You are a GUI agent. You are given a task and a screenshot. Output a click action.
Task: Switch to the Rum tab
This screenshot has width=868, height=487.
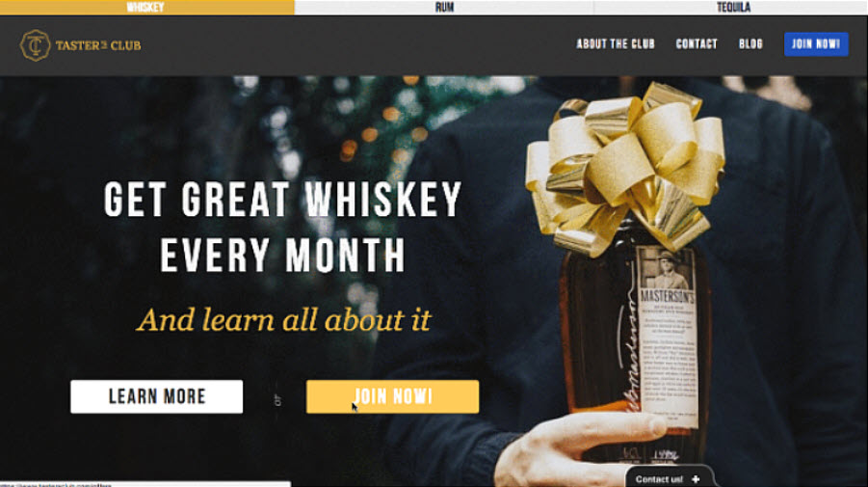pyautogui.click(x=444, y=7)
